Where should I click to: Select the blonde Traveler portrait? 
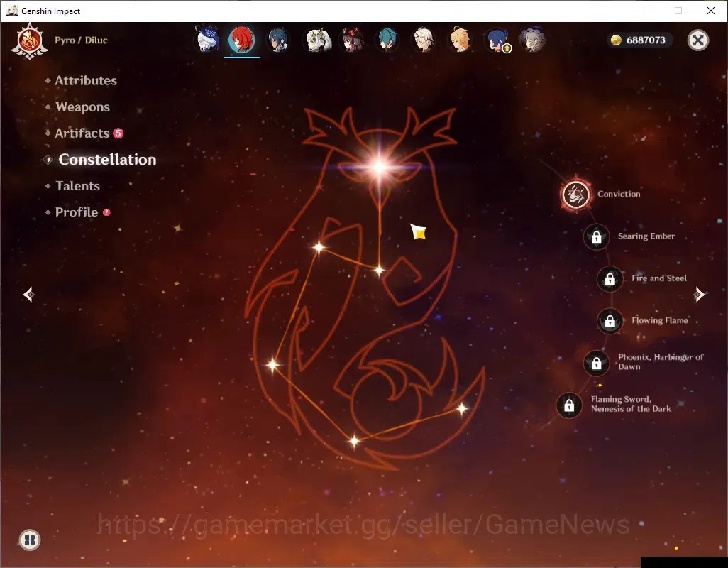coord(460,40)
